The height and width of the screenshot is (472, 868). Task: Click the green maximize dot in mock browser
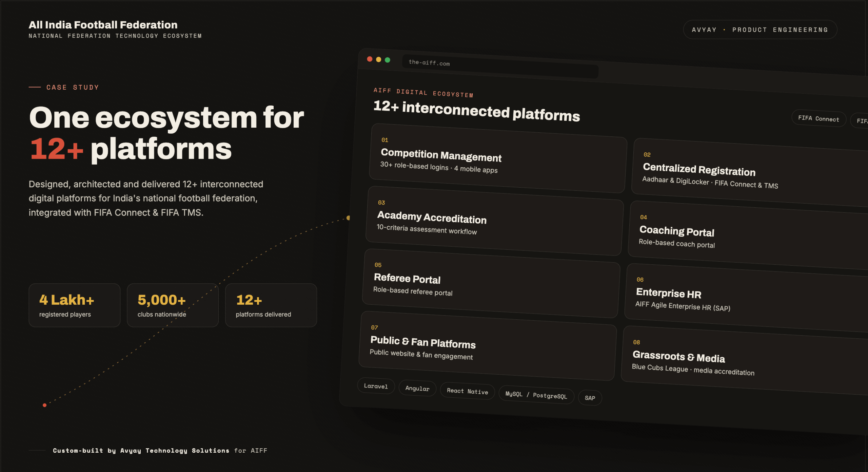(387, 60)
